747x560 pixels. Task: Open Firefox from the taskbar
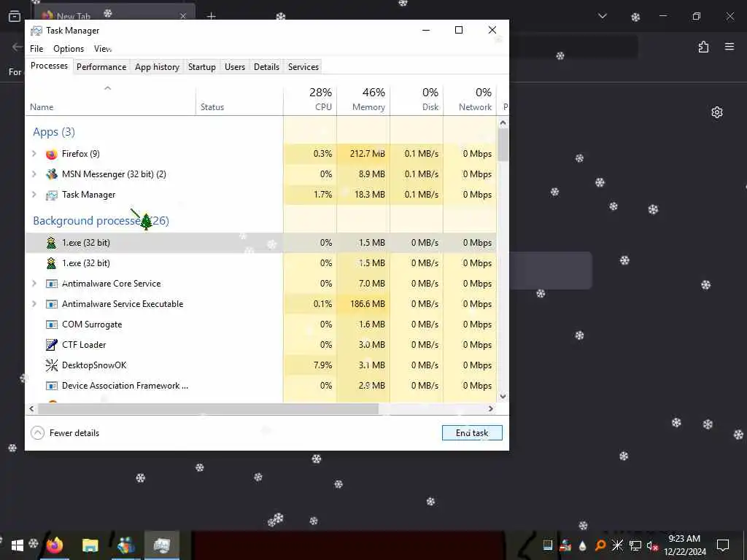pyautogui.click(x=55, y=545)
